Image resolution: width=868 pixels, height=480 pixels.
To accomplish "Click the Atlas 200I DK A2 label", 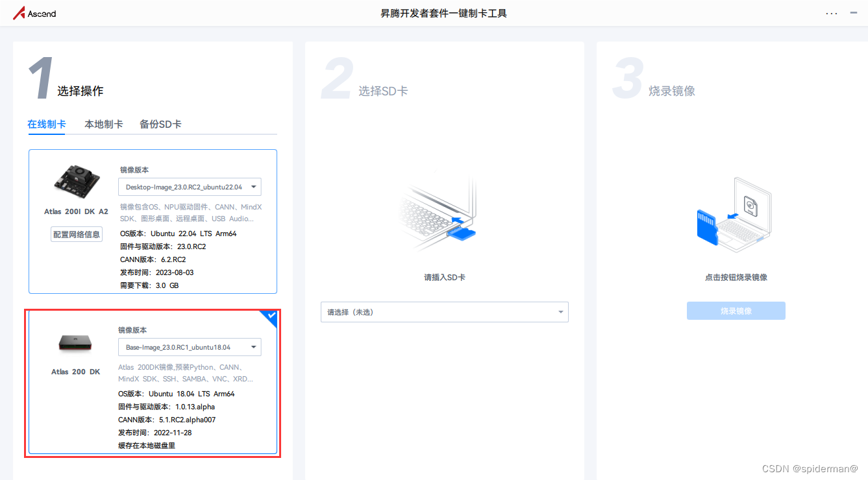I will pyautogui.click(x=76, y=211).
